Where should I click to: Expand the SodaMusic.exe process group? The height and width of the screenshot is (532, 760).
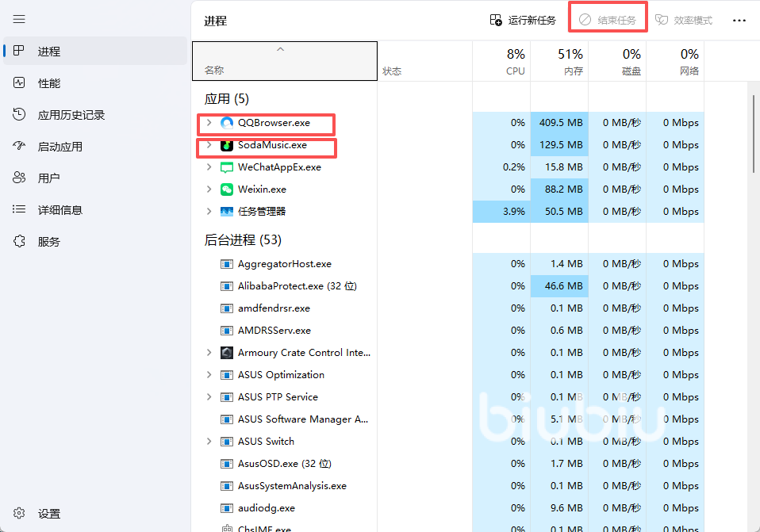(x=209, y=145)
